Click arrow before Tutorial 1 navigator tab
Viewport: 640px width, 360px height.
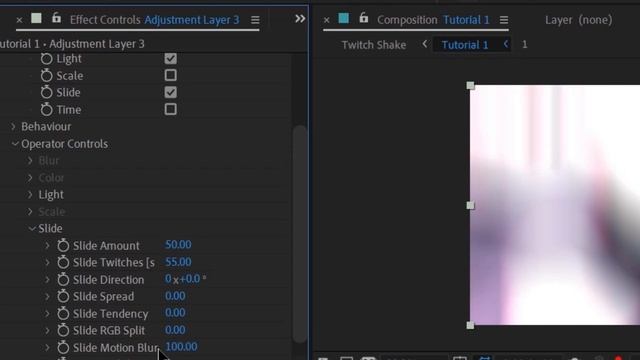pos(425,44)
